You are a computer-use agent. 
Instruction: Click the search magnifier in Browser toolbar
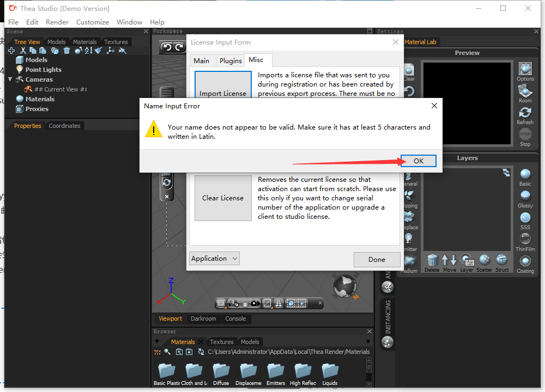(x=167, y=352)
